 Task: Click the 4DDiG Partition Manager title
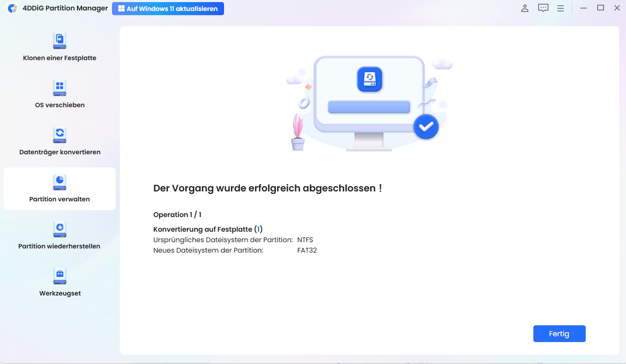65,8
